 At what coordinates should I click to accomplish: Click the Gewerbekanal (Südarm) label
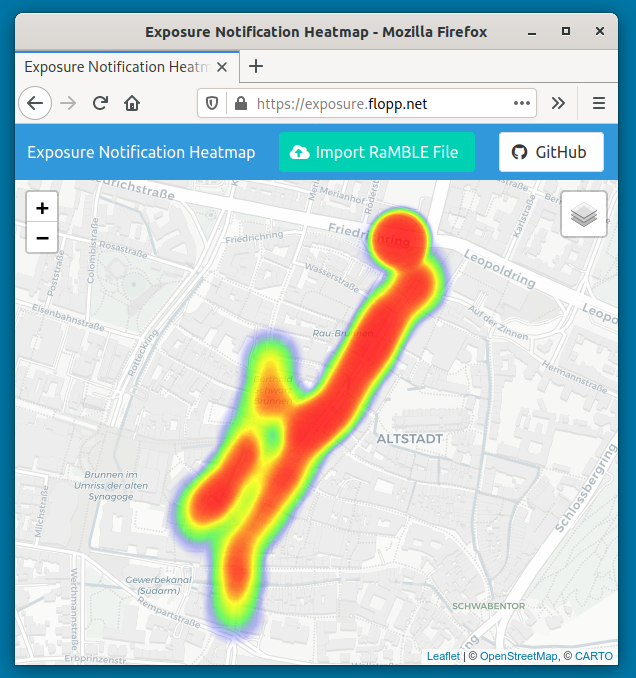pos(158,585)
